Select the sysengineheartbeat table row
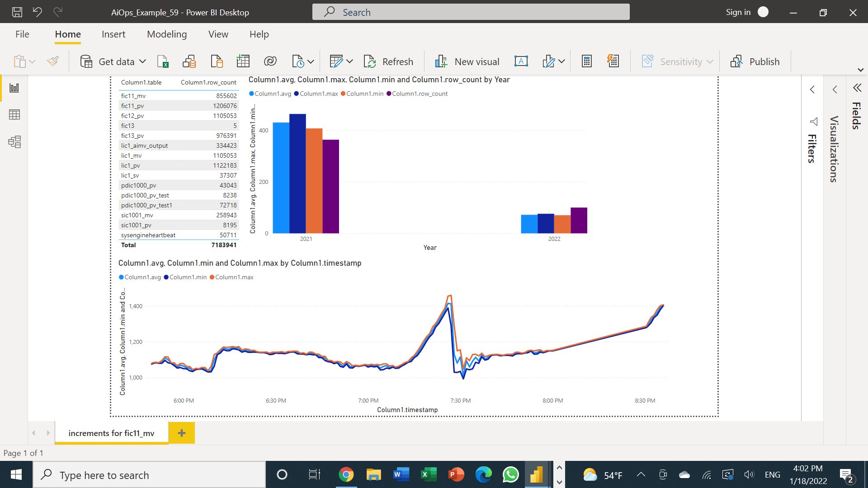 (x=179, y=235)
